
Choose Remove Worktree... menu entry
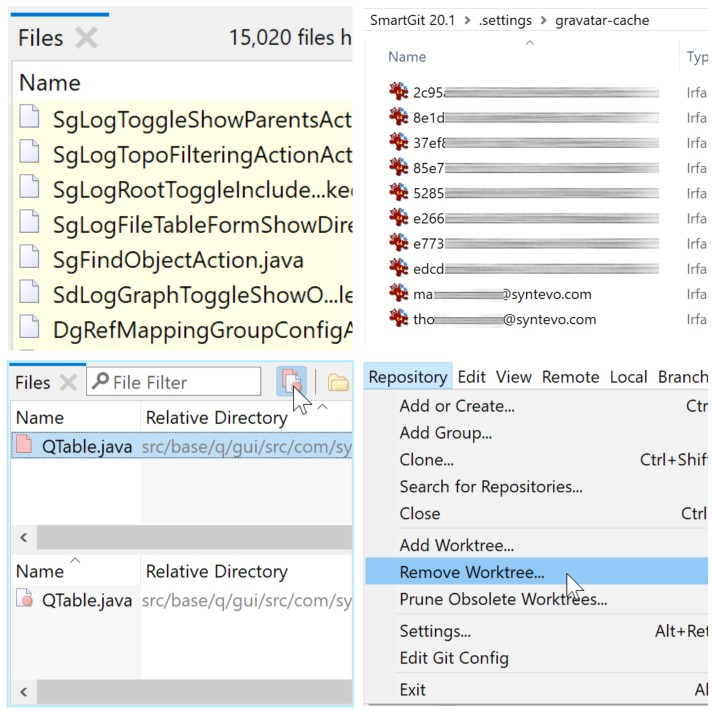point(537,572)
